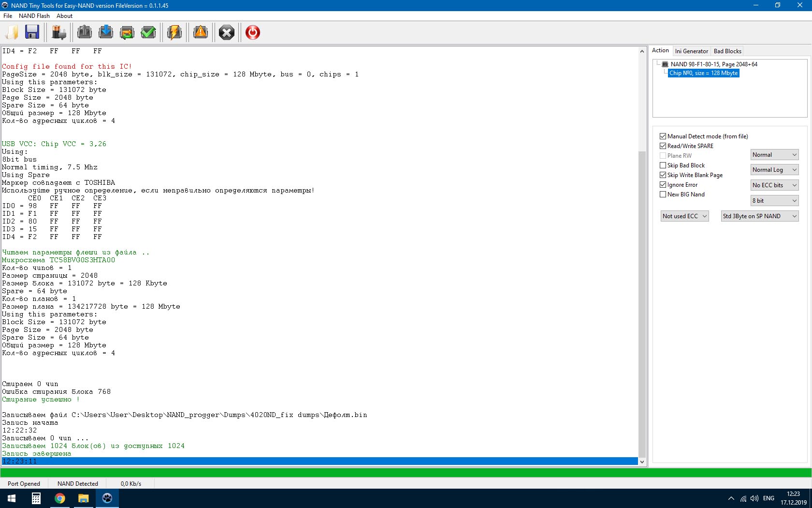Click the battery and plug power icon
The image size is (812, 508).
click(x=59, y=32)
